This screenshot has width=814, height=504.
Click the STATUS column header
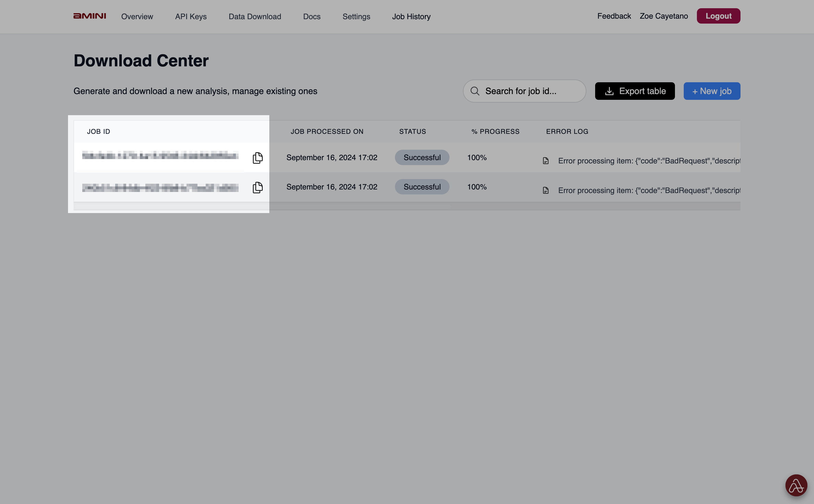point(412,131)
